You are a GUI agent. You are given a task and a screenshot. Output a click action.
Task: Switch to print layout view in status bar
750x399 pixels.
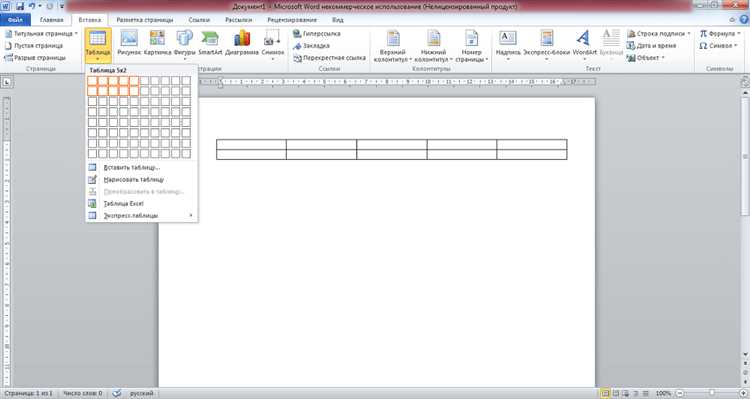coord(605,393)
